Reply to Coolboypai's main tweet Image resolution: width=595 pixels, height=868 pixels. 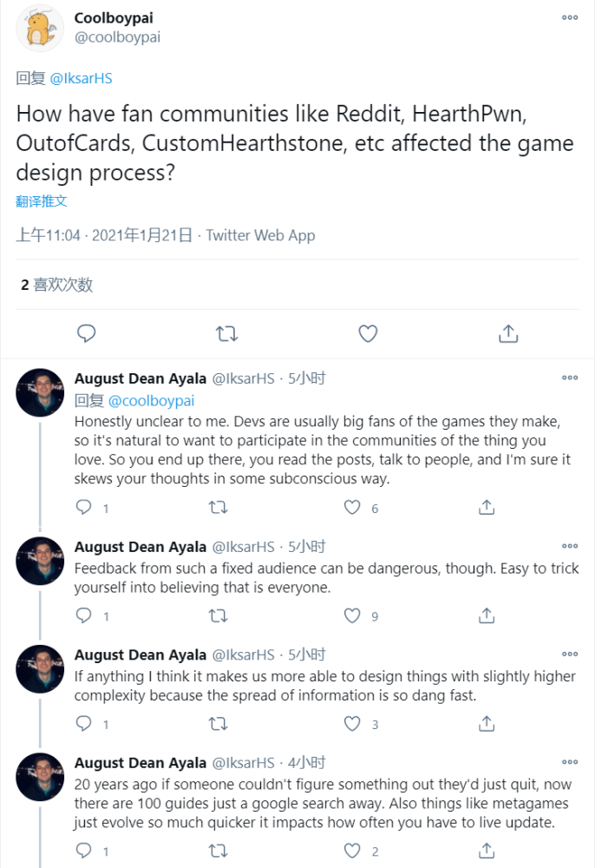point(86,333)
